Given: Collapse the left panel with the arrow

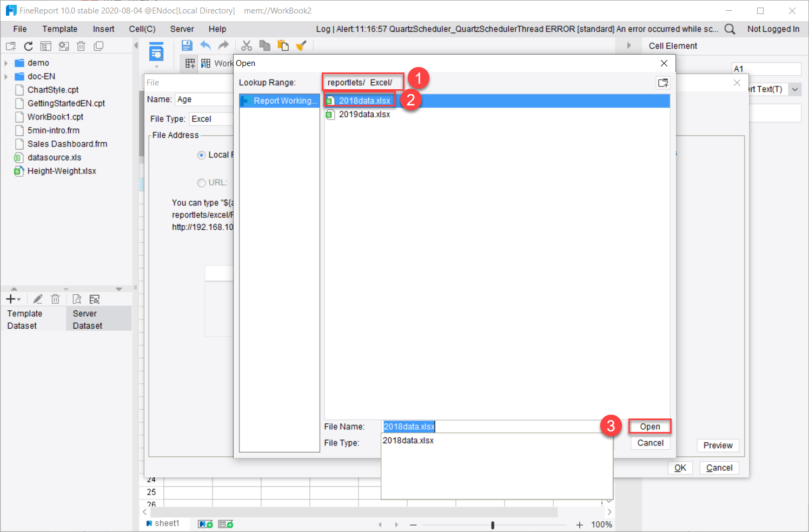Looking at the screenshot, I should 136,46.
